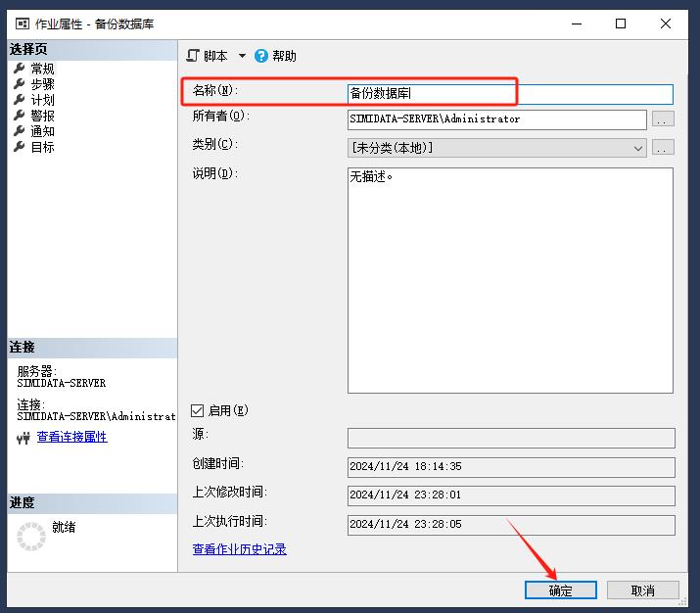
Task: Click the dialog window icon in title bar
Action: pyautogui.click(x=23, y=24)
